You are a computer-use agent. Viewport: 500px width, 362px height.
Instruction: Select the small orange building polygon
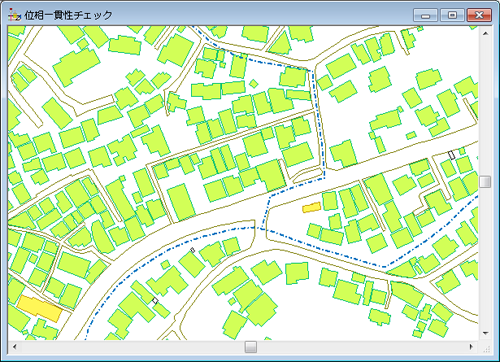pos(311,207)
